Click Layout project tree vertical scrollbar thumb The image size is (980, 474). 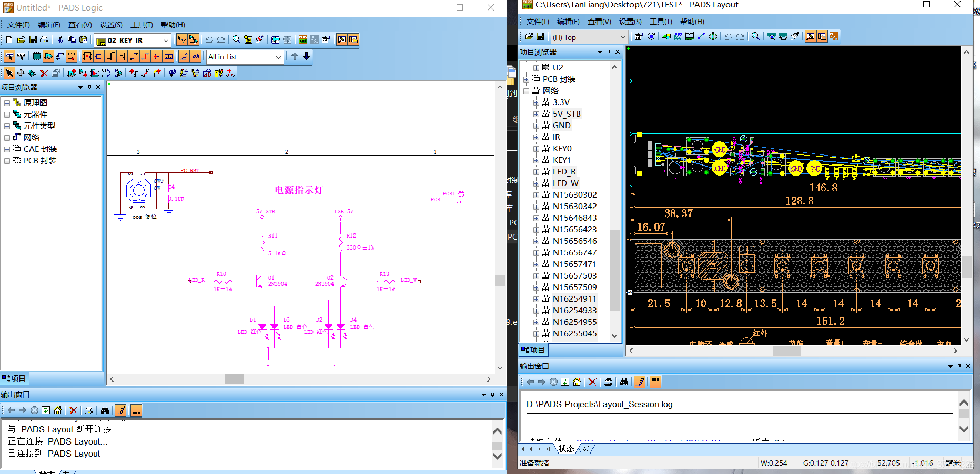[x=614, y=270]
